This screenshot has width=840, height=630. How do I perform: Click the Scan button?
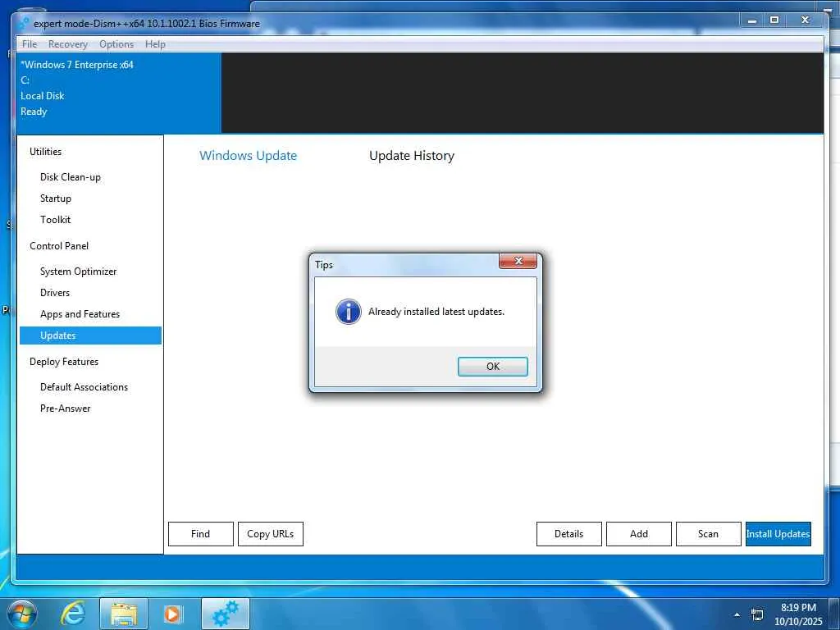point(708,533)
